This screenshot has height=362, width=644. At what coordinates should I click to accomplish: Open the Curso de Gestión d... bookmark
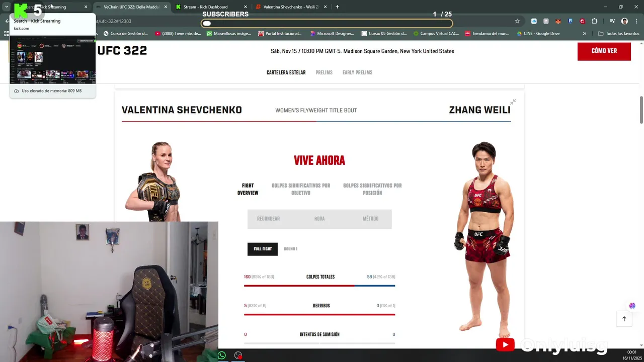126,34
